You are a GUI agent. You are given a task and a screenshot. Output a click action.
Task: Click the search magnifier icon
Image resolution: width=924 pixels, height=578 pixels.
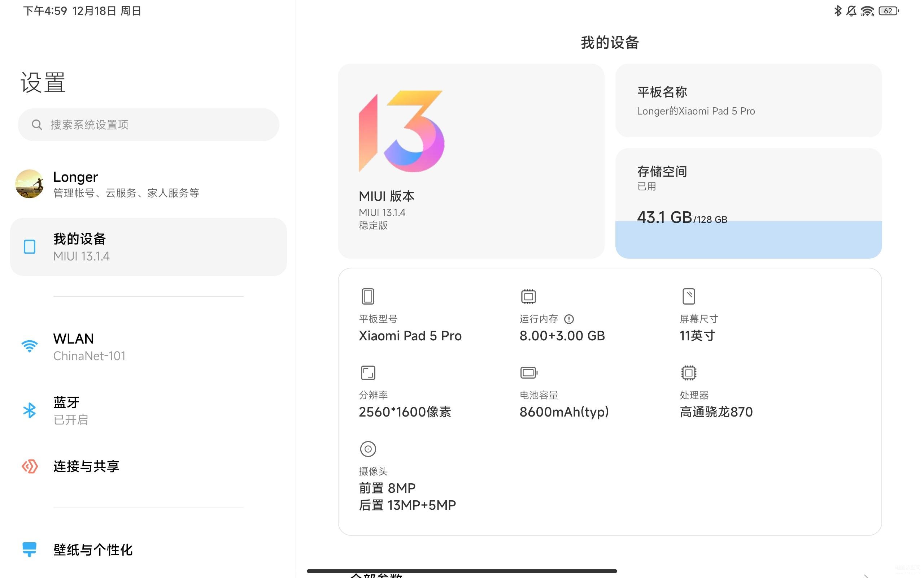(x=37, y=125)
